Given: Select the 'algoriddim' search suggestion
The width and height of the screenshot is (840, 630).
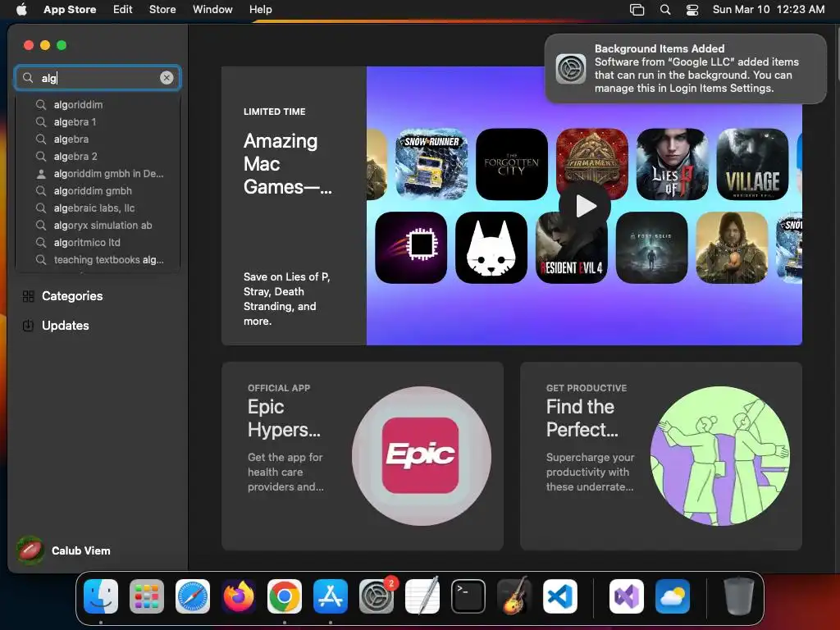Looking at the screenshot, I should tap(98, 105).
